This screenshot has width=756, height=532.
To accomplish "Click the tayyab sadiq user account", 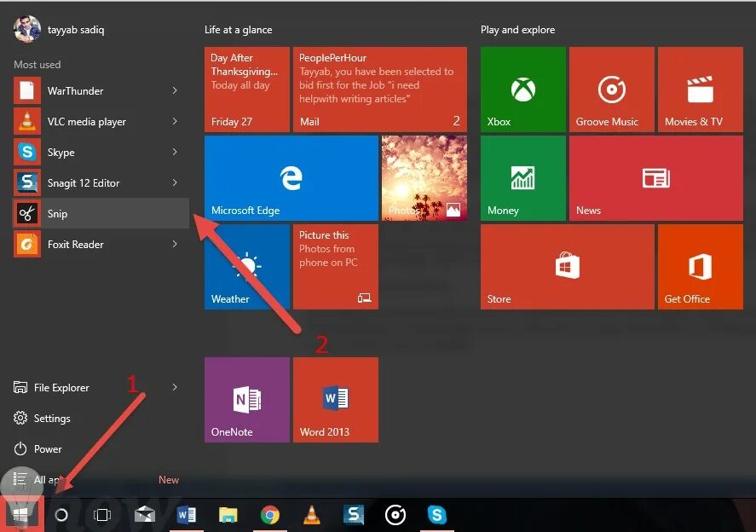I will click(60, 30).
